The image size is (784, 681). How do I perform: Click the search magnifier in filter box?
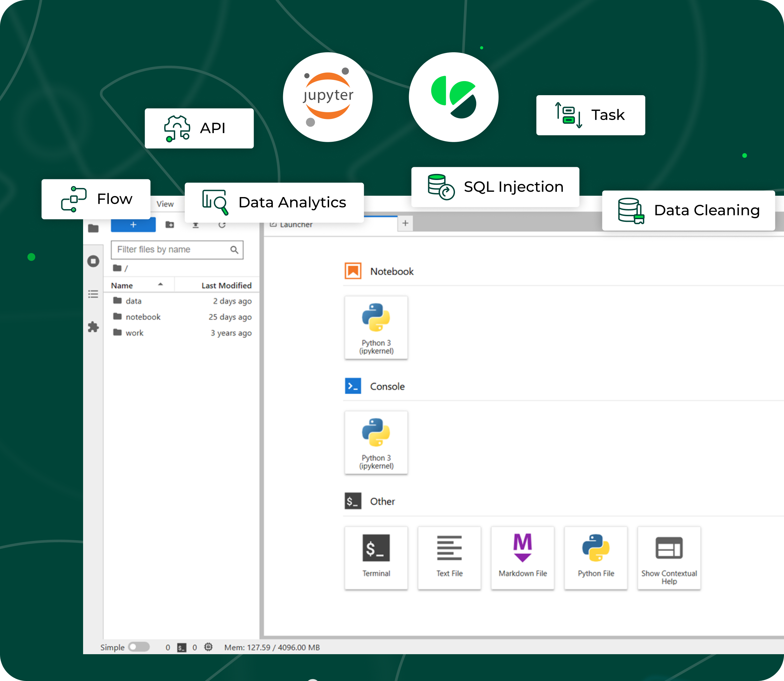pyautogui.click(x=235, y=250)
